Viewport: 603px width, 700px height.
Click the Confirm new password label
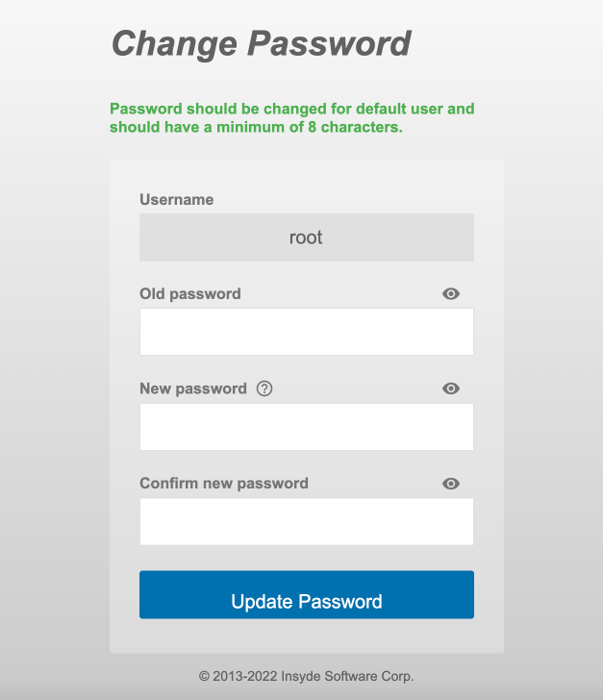coord(224,484)
